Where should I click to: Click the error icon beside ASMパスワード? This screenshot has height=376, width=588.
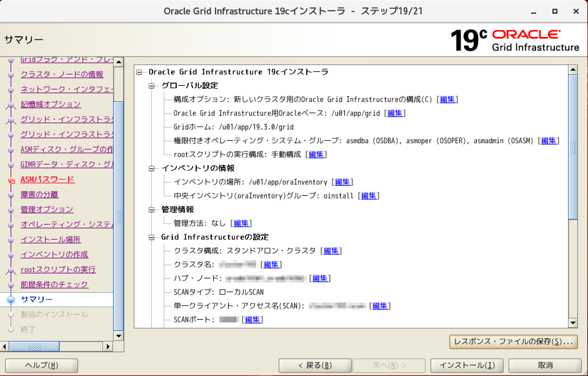coord(11,180)
